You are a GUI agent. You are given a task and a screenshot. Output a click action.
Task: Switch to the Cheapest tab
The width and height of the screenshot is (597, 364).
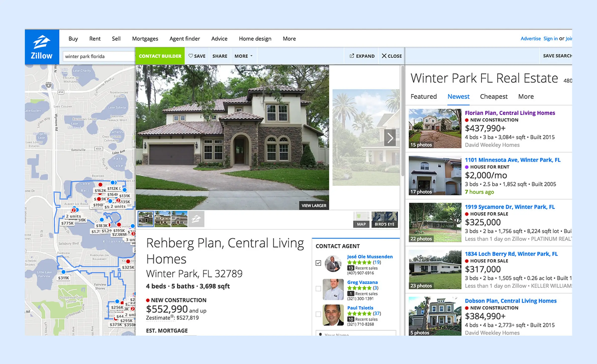click(x=494, y=96)
